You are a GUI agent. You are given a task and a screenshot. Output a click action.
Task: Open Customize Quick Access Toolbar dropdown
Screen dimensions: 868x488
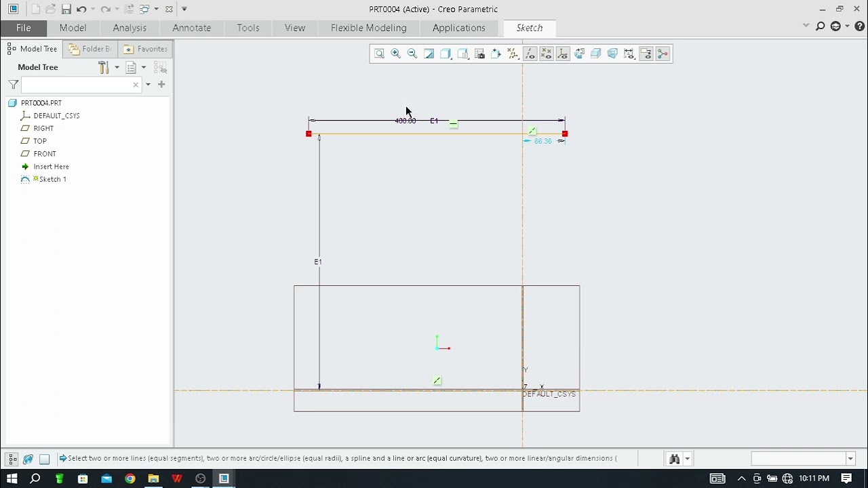point(184,9)
